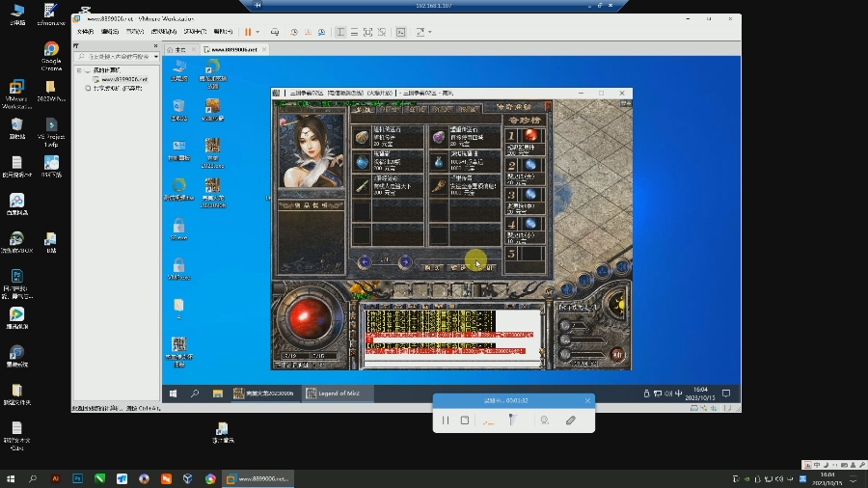The height and width of the screenshot is (488, 868).
Task: Select the round blue jar shop item
Action: click(x=362, y=162)
